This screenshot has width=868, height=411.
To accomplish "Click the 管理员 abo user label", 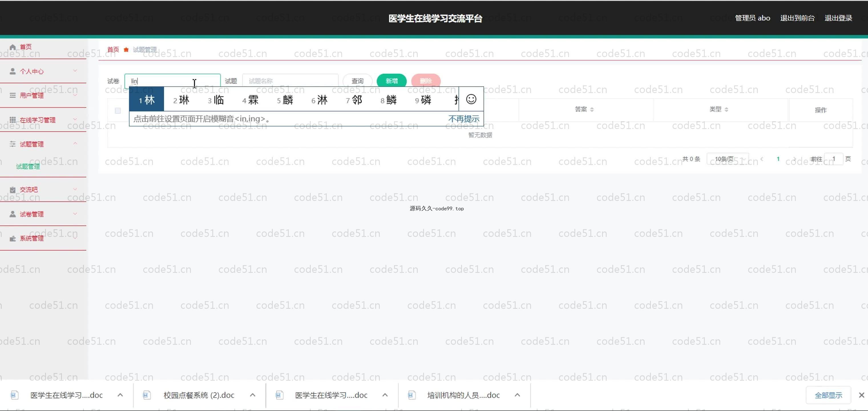I will coord(752,18).
